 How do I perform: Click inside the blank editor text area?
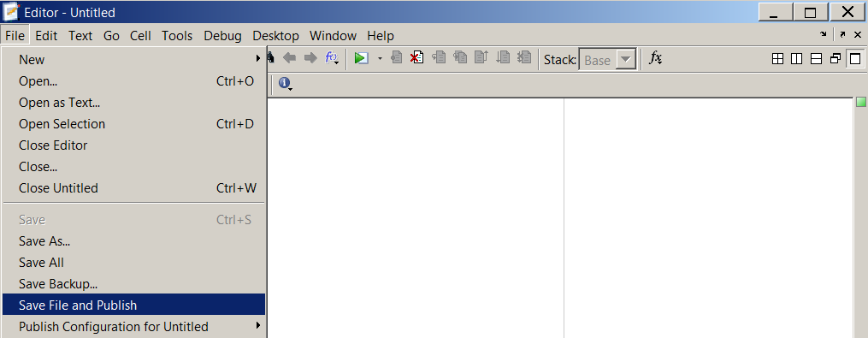[x=560, y=217]
